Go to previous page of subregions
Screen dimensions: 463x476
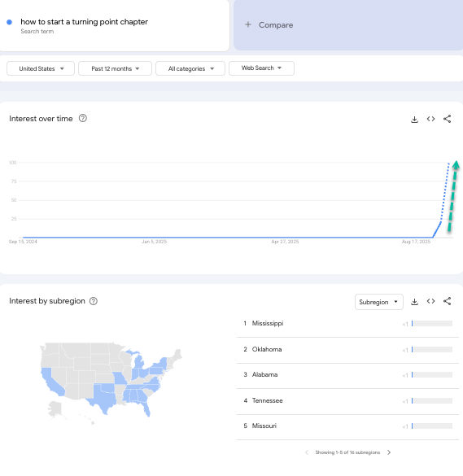point(307,452)
